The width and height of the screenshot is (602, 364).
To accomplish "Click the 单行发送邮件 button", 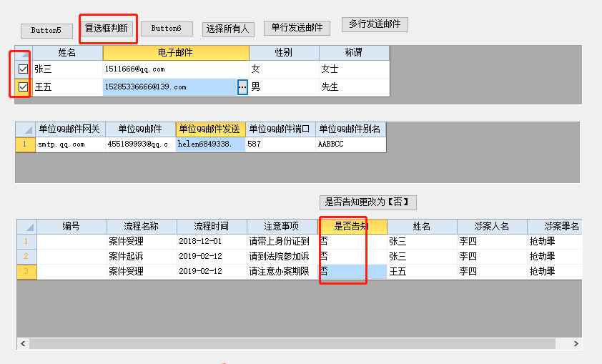I will pos(297,28).
